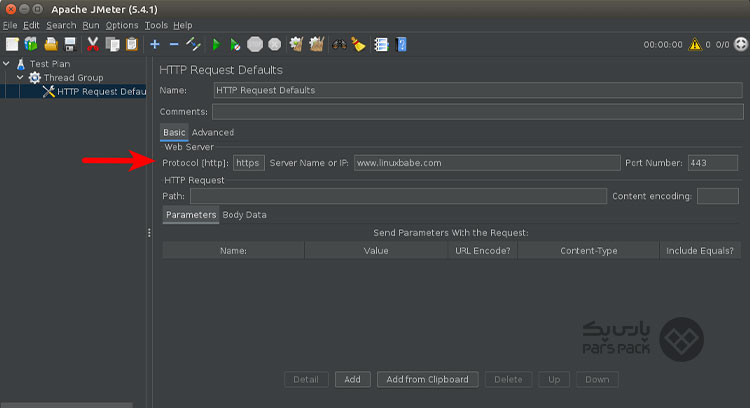Viewport: 750px width, 408px height.
Task: Click the Up button
Action: pyautogui.click(x=554, y=379)
